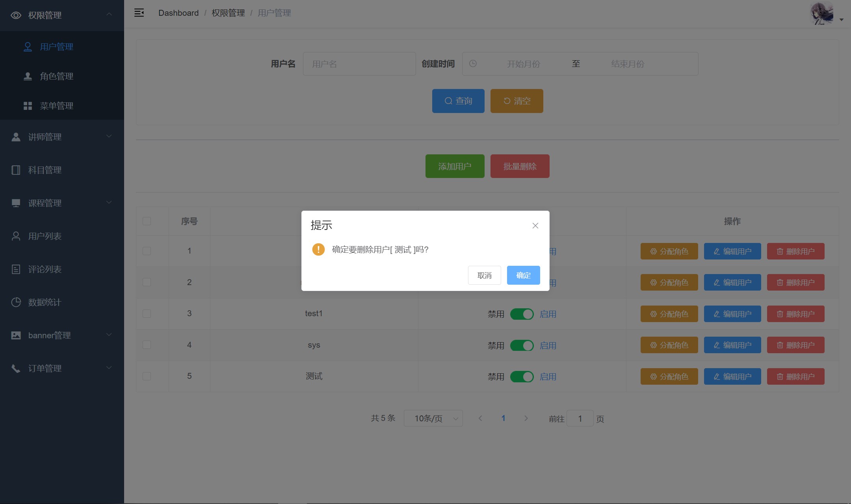Click the sidebar collapse hamburger icon

click(139, 13)
